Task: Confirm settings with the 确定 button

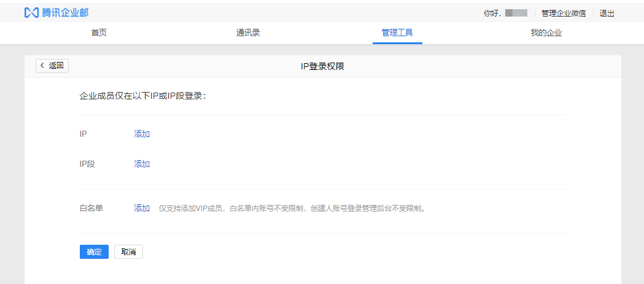Action: 94,251
